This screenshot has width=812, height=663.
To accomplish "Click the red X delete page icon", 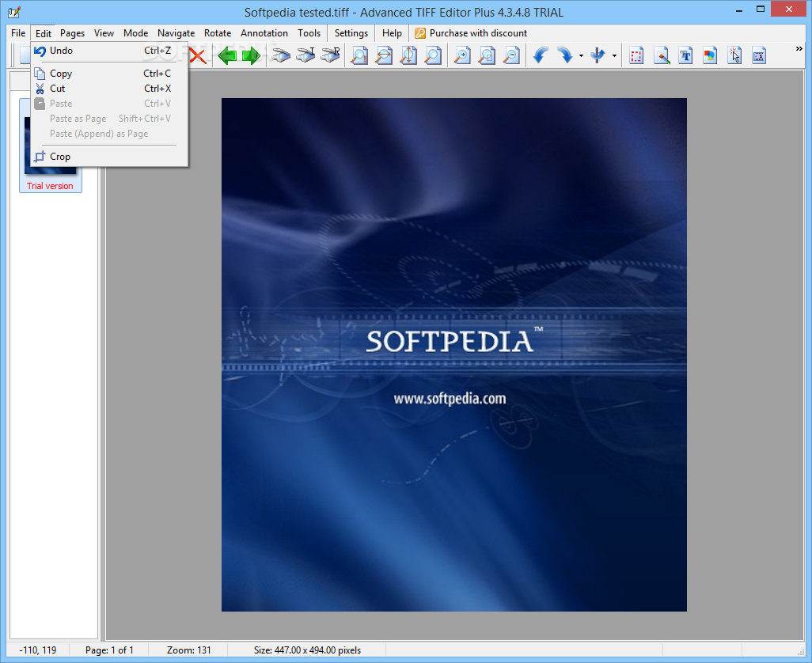I will (x=197, y=55).
